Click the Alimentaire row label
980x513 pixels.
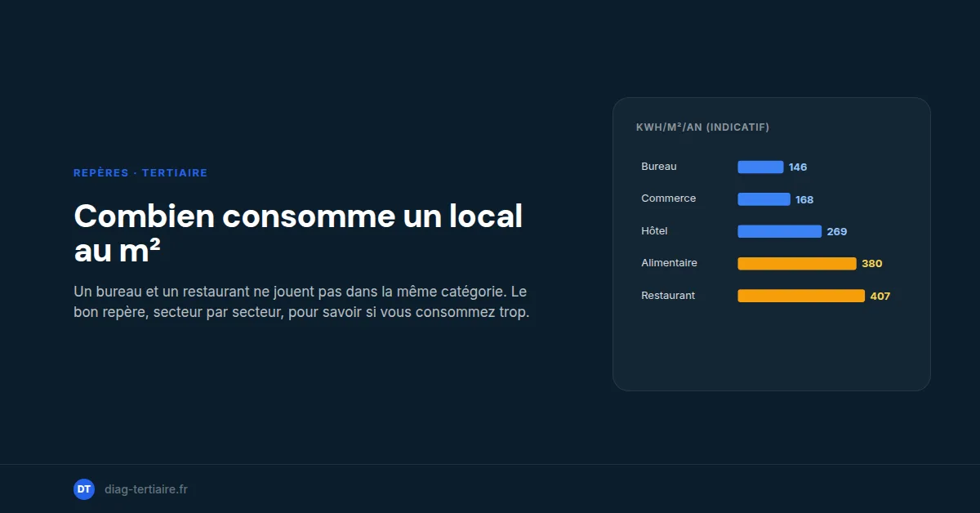(x=669, y=263)
